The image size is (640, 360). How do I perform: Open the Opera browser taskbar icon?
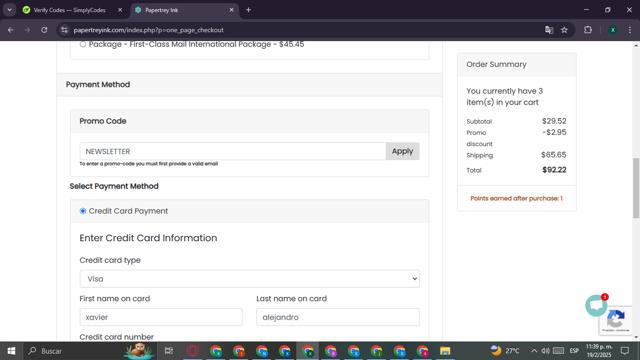point(193,351)
